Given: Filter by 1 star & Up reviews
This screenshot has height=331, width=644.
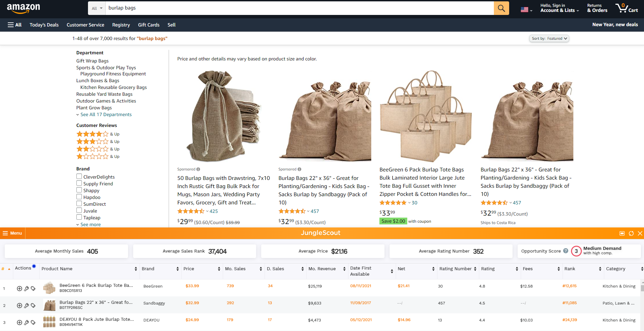Looking at the screenshot, I should 98,157.
